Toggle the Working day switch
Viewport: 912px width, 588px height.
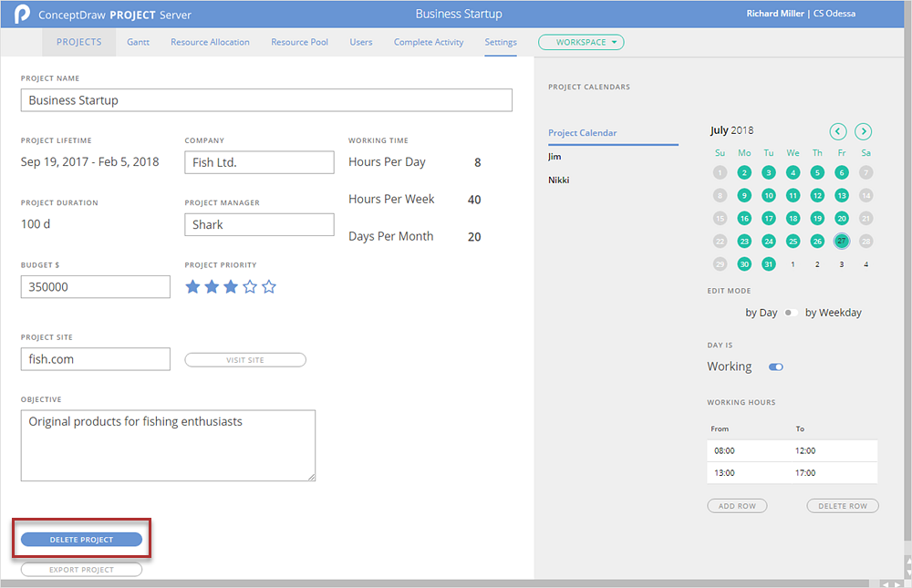776,367
